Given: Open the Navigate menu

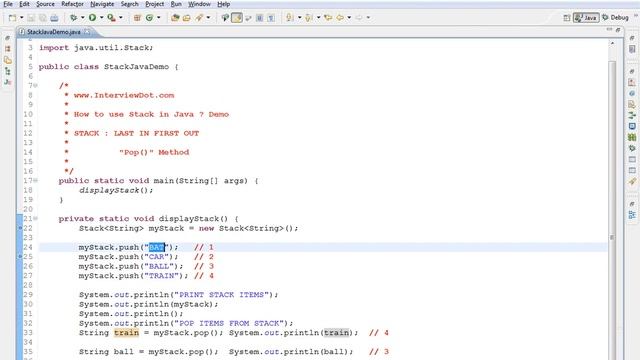Looking at the screenshot, I should coord(102,4).
